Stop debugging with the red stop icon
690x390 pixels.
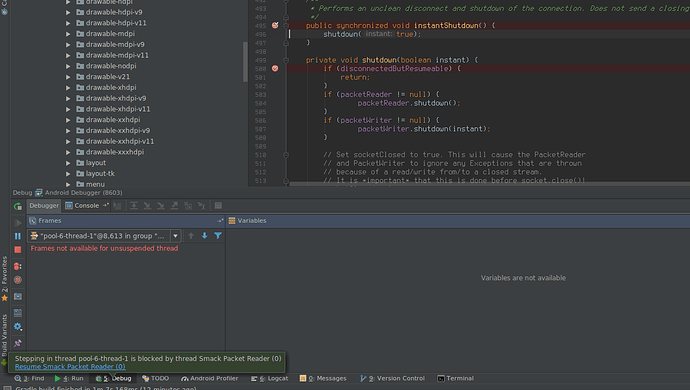coord(18,250)
